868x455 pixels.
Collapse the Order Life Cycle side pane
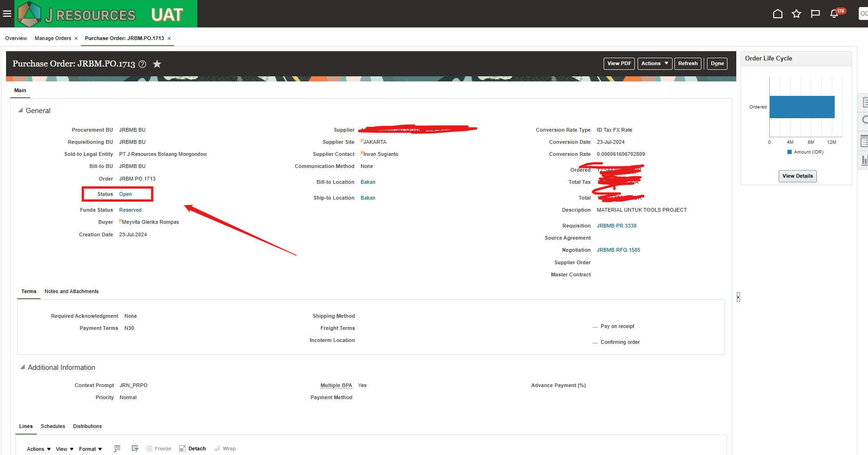[738, 297]
